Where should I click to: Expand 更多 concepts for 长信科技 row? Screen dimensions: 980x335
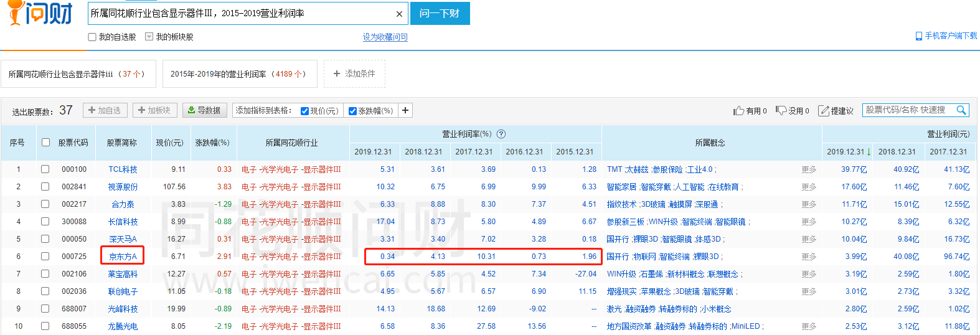(809, 222)
